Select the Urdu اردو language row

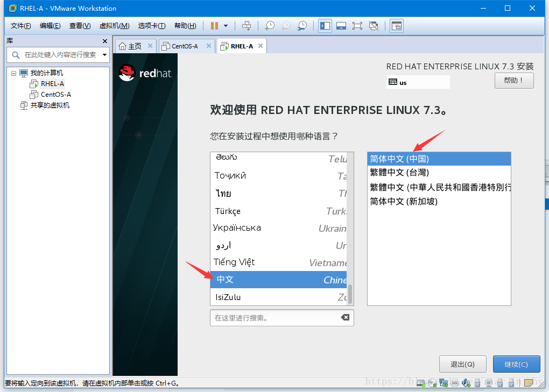click(279, 246)
